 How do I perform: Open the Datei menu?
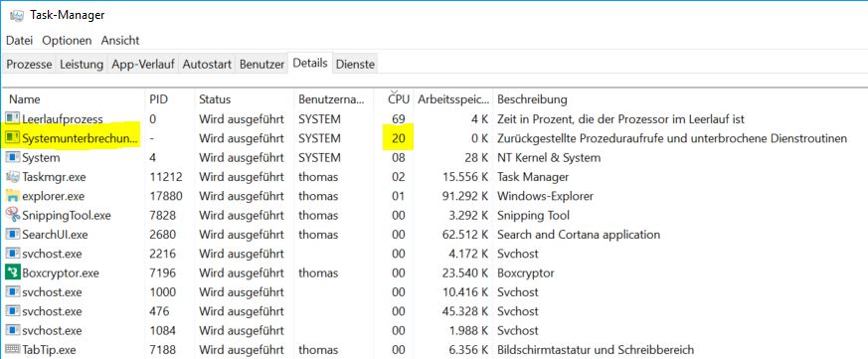coord(19,41)
